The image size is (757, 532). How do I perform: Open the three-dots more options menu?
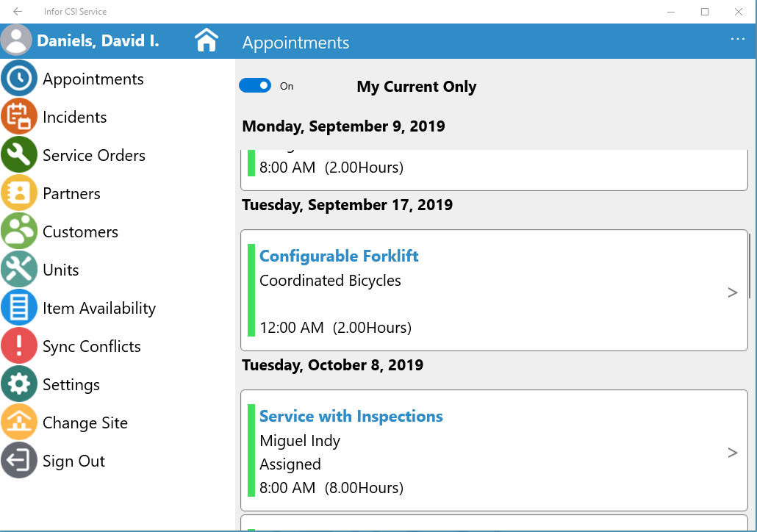(x=738, y=40)
